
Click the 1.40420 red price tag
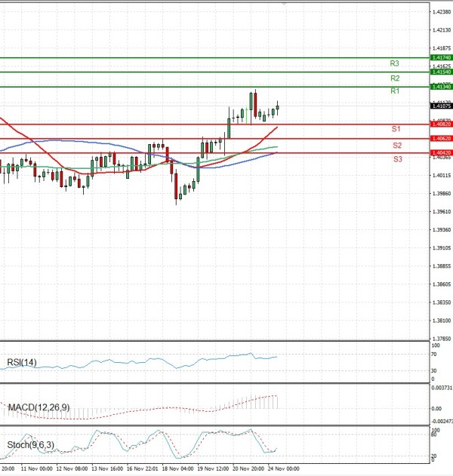(x=441, y=153)
